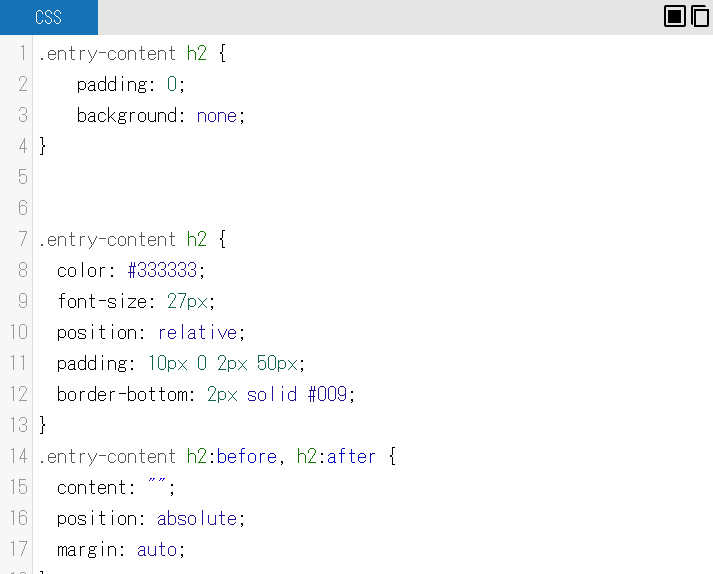Switch to the CSS tab

(x=49, y=17)
